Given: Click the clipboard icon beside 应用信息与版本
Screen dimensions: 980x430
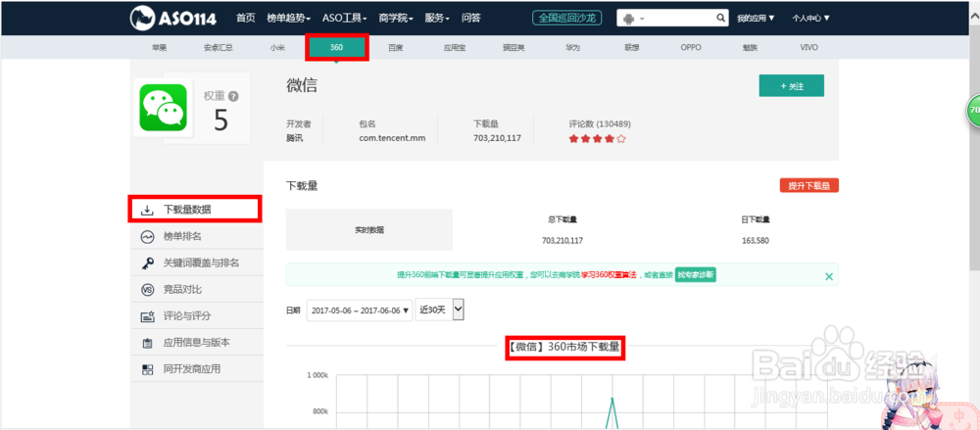Looking at the screenshot, I should click(147, 343).
